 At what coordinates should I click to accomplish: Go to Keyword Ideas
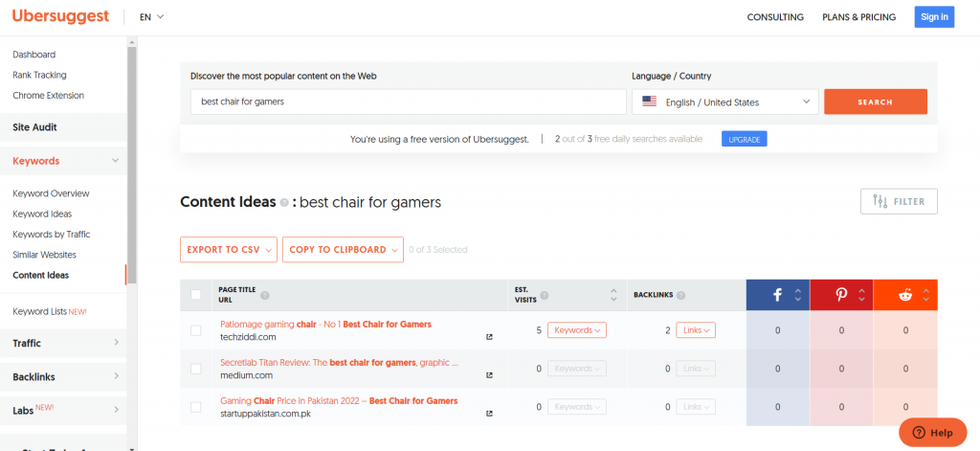tap(42, 214)
